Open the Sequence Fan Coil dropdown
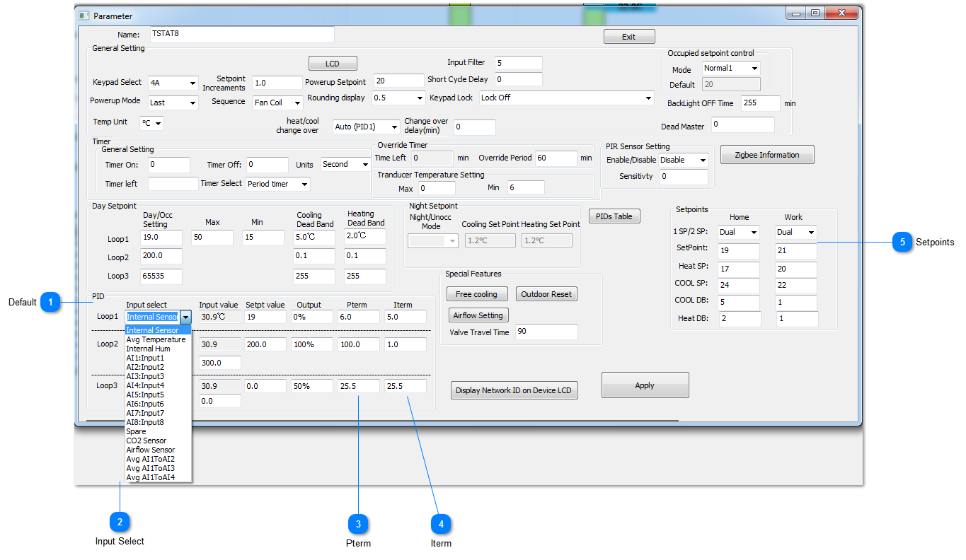 278,103
